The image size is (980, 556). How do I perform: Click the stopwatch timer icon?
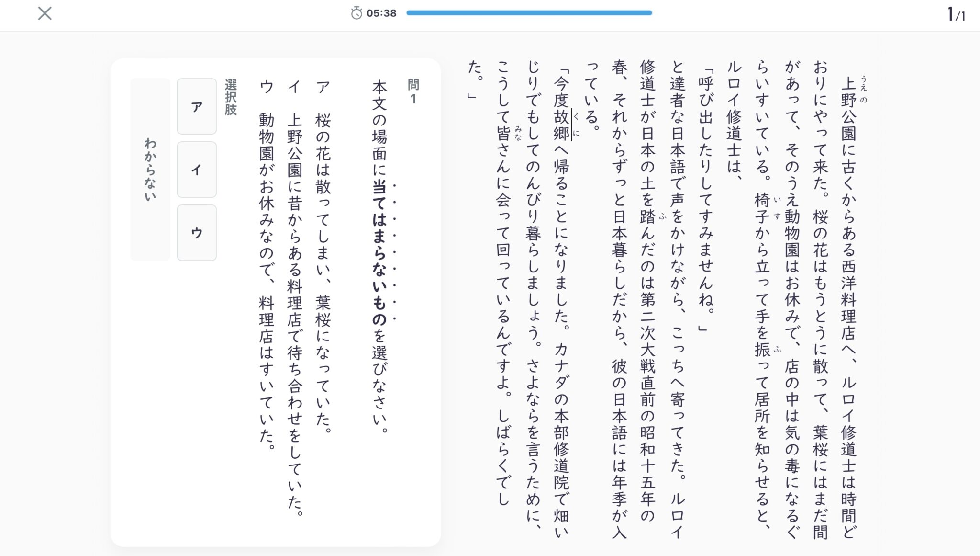pos(356,13)
